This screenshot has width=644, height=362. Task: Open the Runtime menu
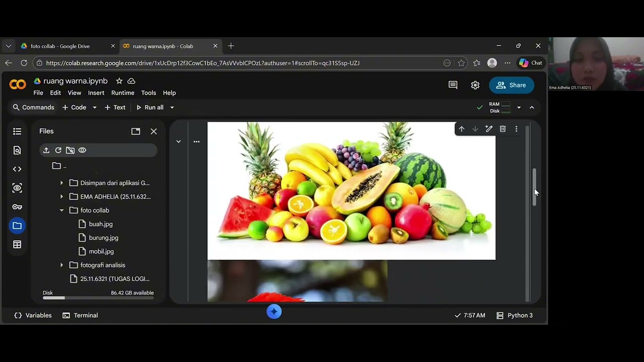point(123,93)
